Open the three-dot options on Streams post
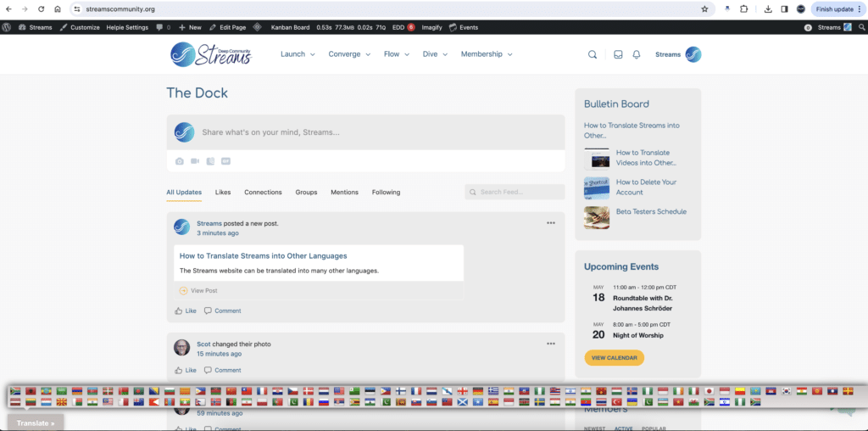Screen dimensions: 868x431 551,223
